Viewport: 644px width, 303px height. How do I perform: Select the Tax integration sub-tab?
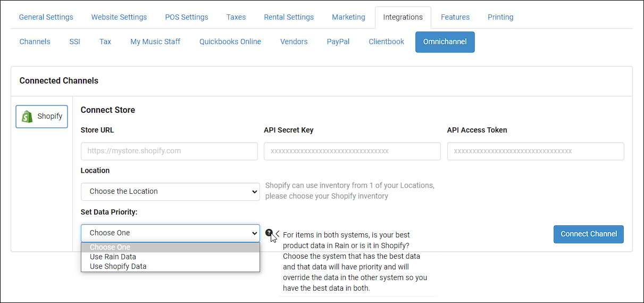[105, 42]
